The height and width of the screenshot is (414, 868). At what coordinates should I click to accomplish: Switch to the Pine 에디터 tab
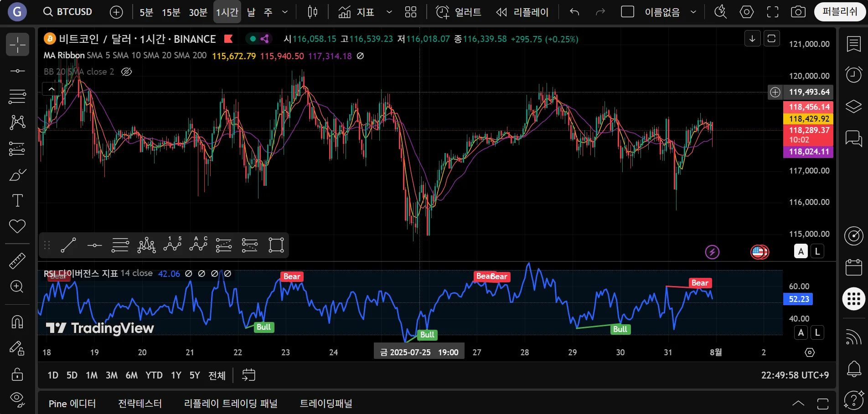click(72, 404)
